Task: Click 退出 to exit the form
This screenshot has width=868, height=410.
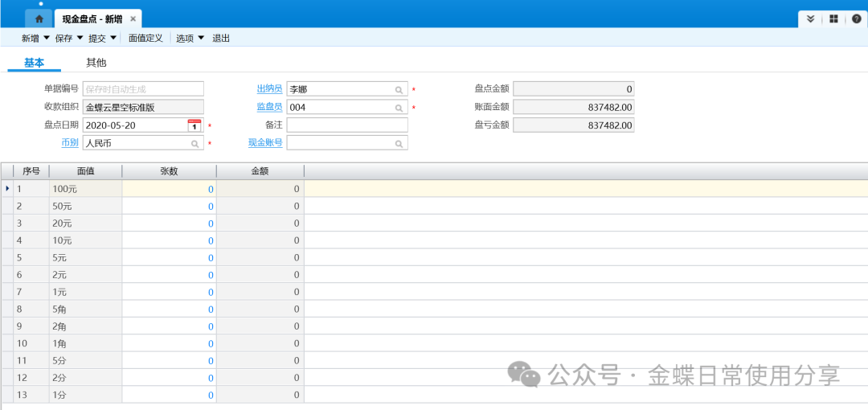Action: [x=221, y=38]
